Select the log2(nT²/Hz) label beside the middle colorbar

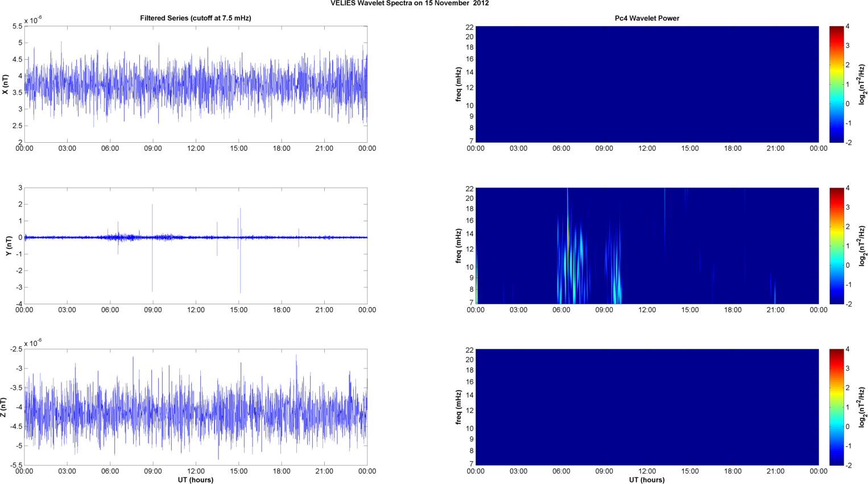[862, 246]
